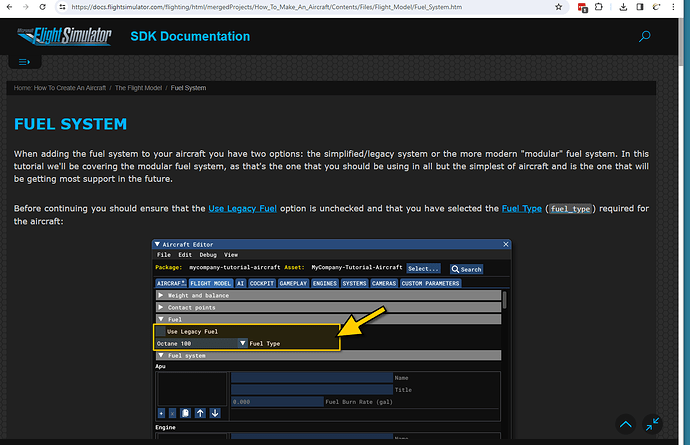The width and height of the screenshot is (690, 445).
Task: Click the Aircraft Editor panel scrollbar
Action: tap(505, 300)
